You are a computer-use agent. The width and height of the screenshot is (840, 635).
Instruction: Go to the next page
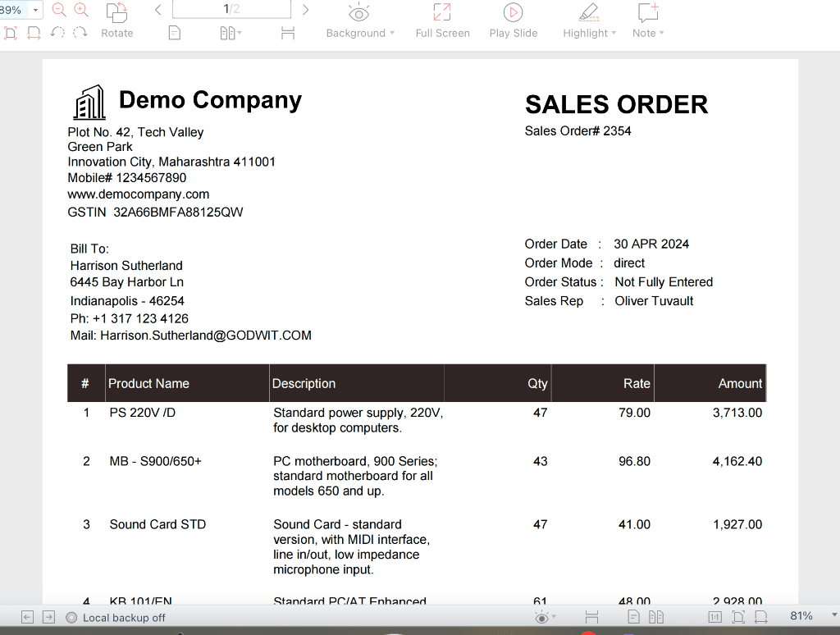pyautogui.click(x=305, y=10)
